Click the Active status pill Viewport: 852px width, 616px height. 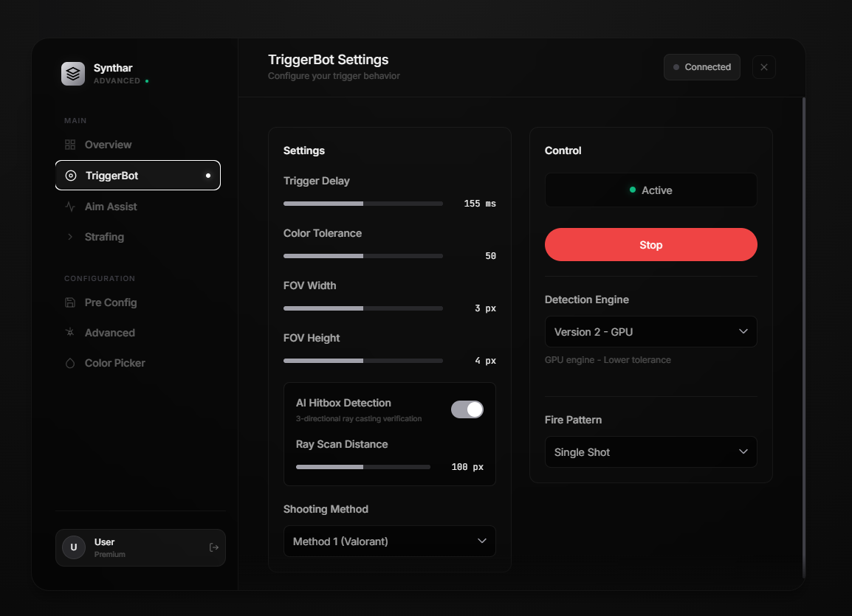point(650,190)
